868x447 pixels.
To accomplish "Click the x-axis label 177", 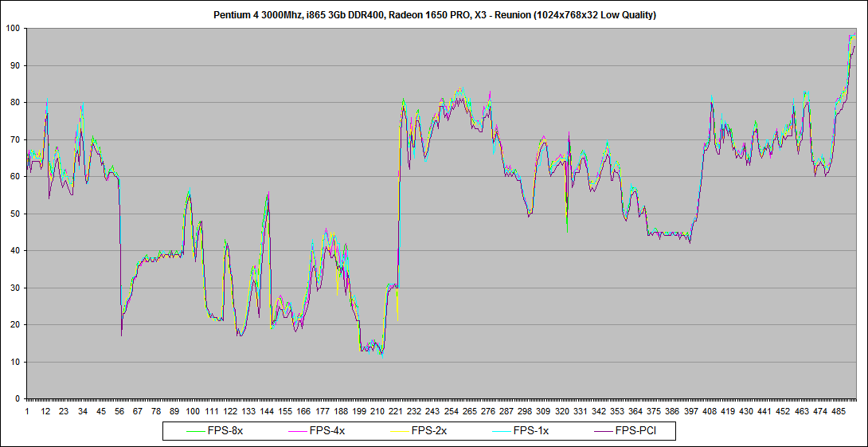I will click(323, 412).
